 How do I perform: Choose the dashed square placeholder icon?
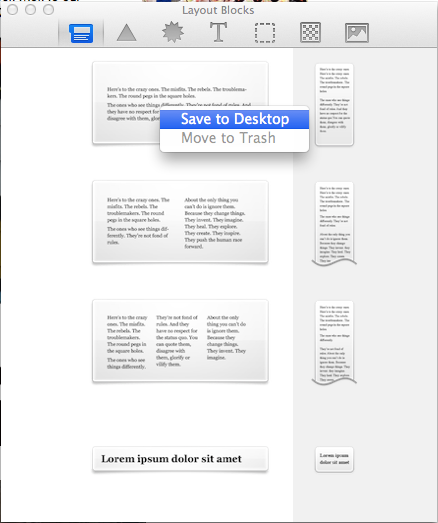tap(265, 33)
